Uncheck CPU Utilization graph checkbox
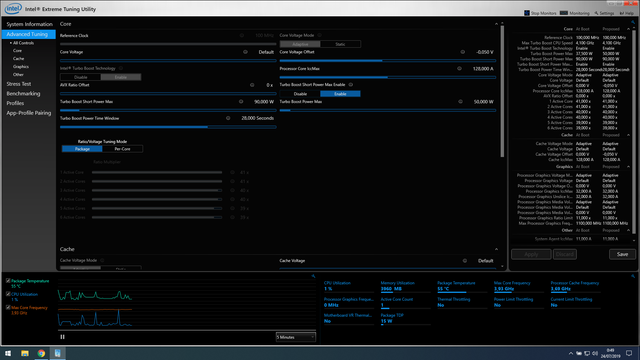 pos(8,294)
